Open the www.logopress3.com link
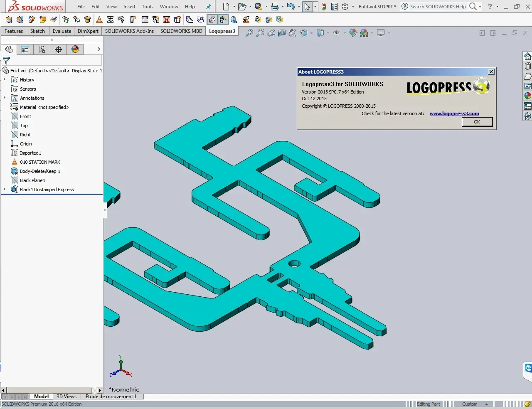This screenshot has height=409, width=532. tap(454, 113)
